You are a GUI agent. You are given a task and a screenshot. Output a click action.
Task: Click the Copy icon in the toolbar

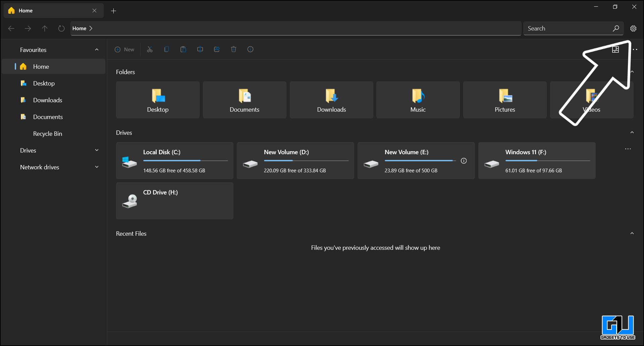point(166,49)
